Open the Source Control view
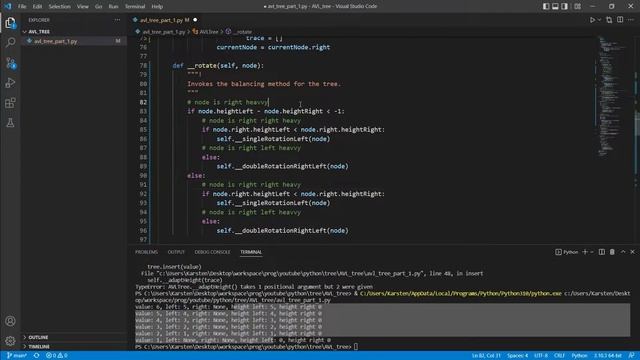Image resolution: width=640 pixels, height=360 pixels. [x=10, y=62]
